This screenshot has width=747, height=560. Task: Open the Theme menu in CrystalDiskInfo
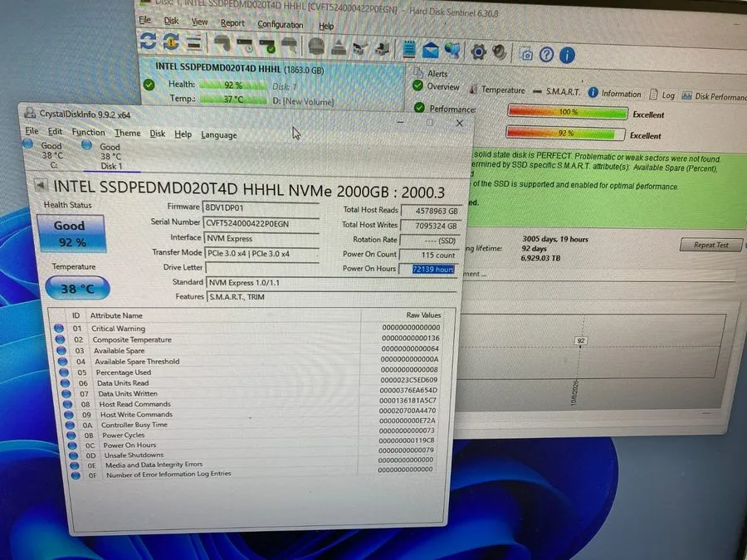127,133
